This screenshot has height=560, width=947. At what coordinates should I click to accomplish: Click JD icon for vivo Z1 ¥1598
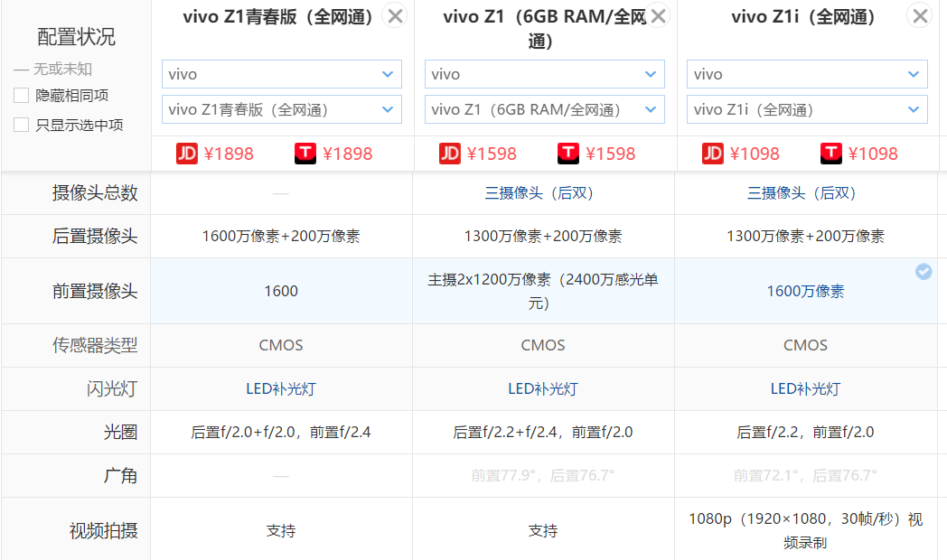point(449,154)
